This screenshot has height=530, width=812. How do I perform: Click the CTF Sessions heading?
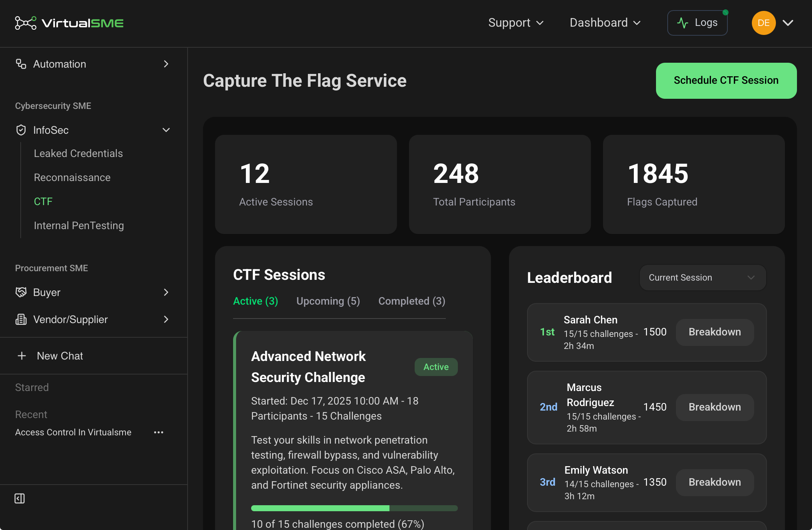point(279,275)
